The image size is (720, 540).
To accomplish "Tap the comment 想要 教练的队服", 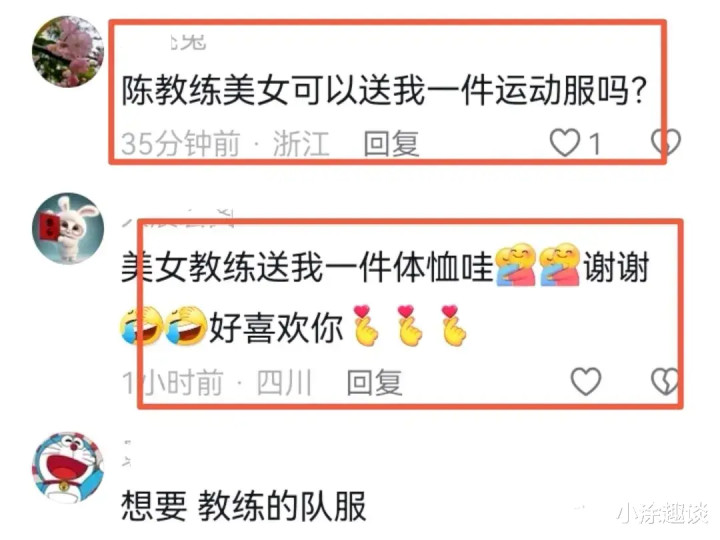I will 243,506.
